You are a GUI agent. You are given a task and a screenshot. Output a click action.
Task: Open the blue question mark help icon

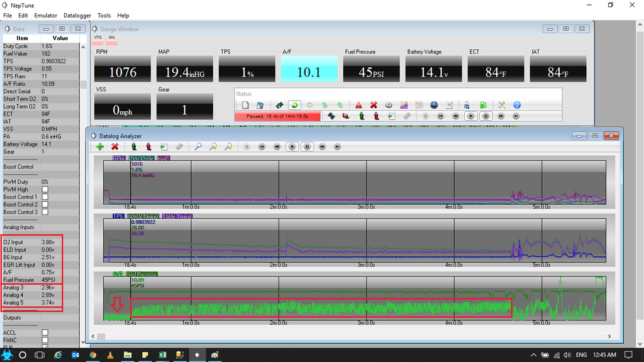pyautogui.click(x=517, y=105)
